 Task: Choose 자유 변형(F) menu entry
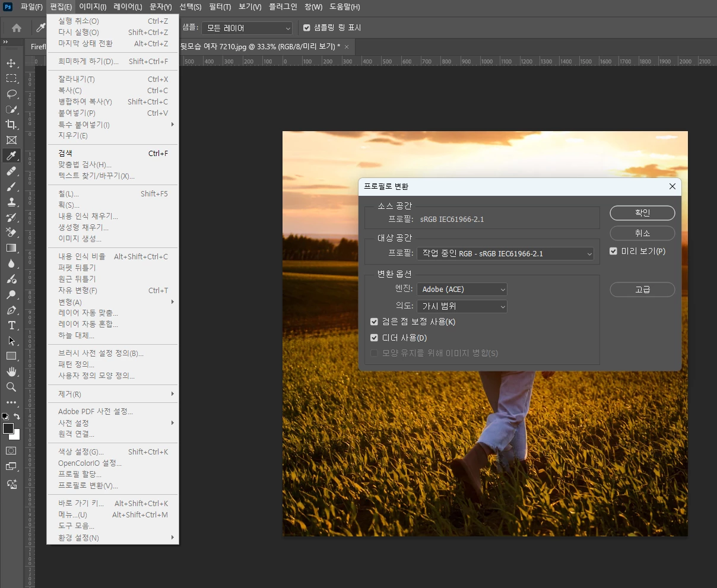[113, 290]
